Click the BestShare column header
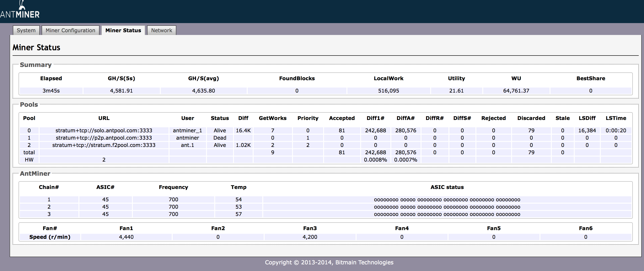Screen dimensions: 644x271 tap(591, 78)
